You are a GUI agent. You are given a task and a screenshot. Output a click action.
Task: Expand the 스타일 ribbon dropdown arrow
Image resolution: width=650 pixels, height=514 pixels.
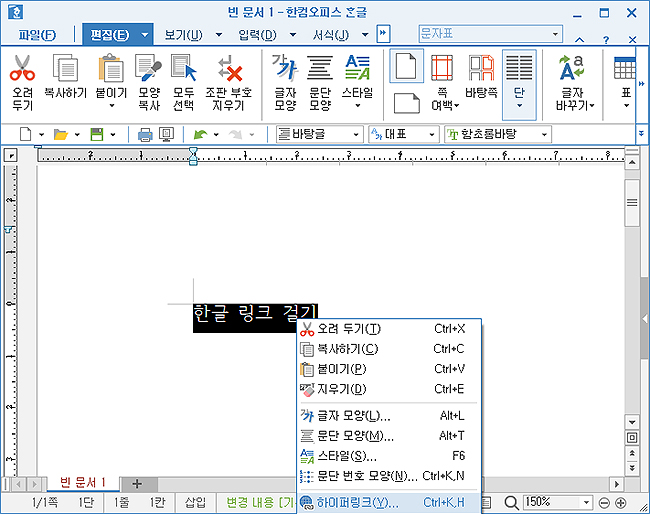pyautogui.click(x=357, y=106)
